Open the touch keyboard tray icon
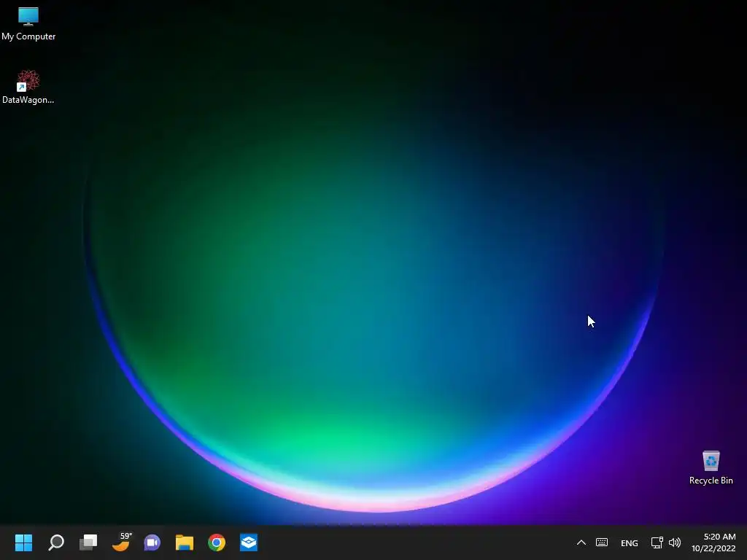 [x=602, y=542]
